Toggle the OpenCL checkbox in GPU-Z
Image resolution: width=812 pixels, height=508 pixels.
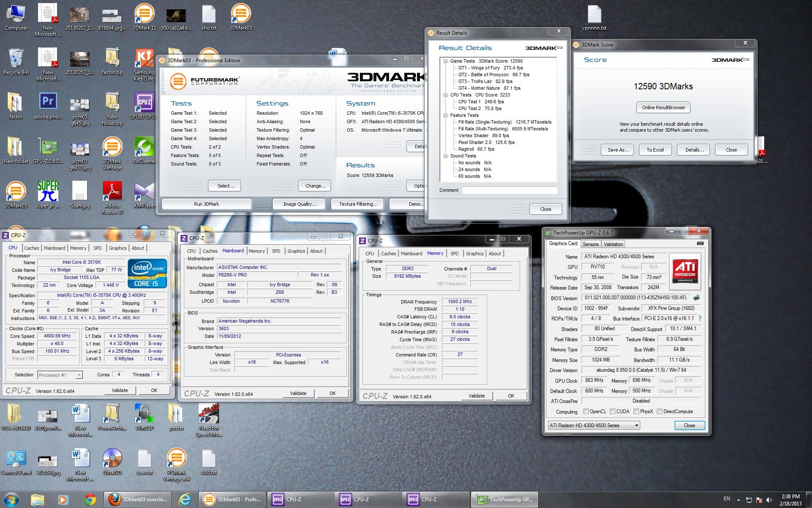[x=586, y=411]
